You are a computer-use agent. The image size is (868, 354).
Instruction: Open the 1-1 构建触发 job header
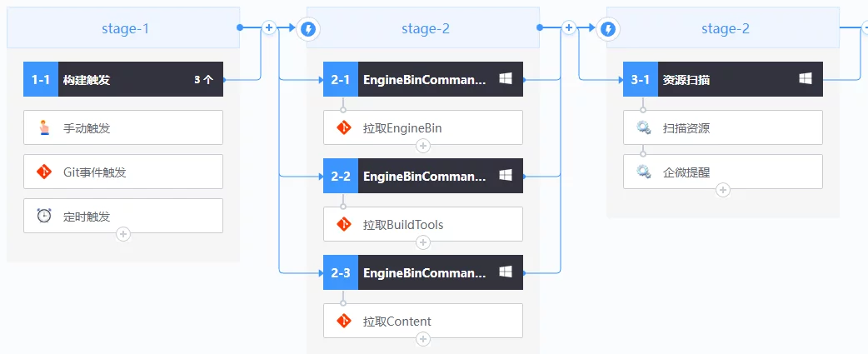click(125, 80)
